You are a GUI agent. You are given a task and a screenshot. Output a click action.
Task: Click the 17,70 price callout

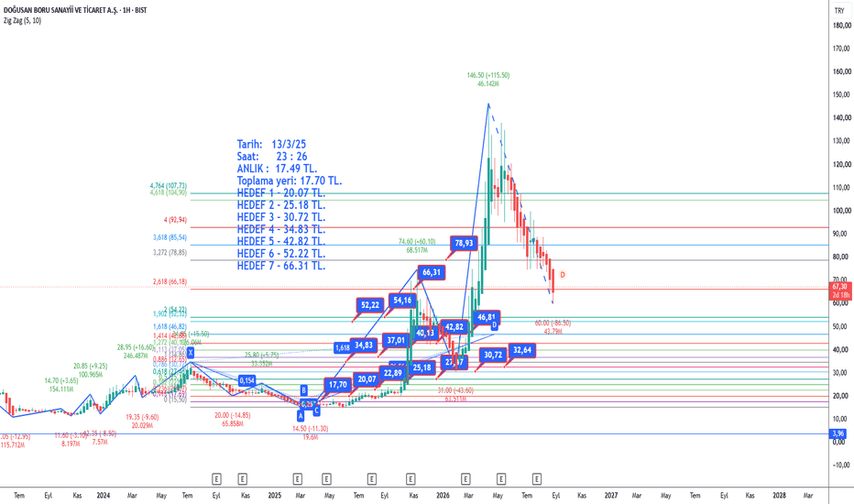(x=338, y=385)
